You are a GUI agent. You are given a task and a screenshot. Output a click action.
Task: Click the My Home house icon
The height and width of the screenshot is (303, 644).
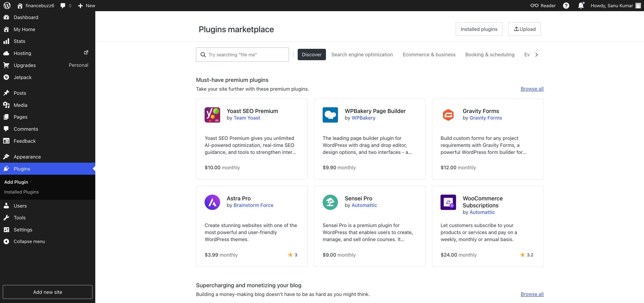[7, 29]
